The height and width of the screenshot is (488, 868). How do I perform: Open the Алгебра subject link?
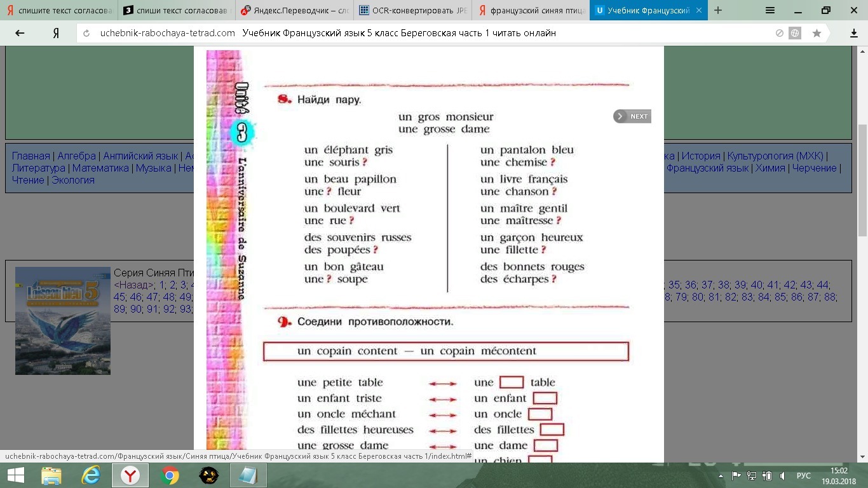click(x=76, y=156)
